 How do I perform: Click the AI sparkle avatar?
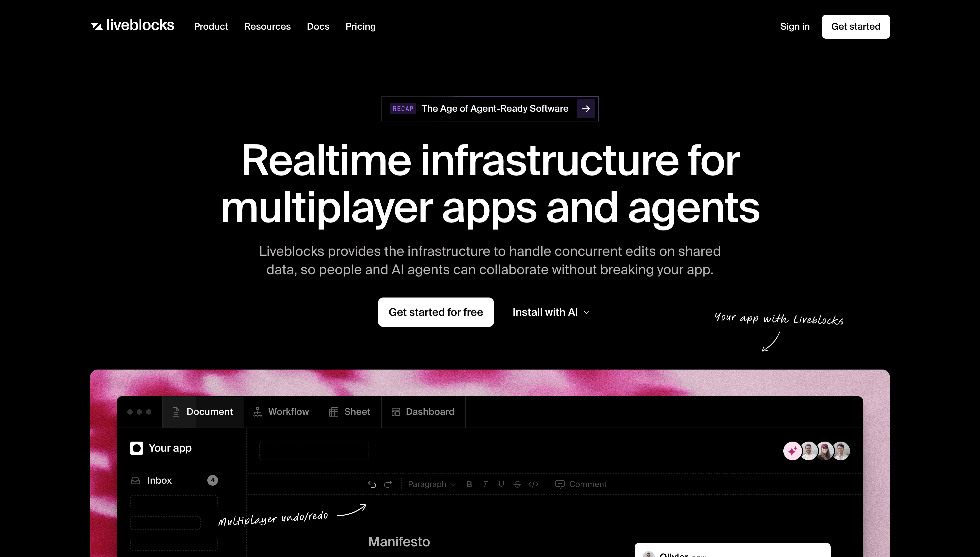click(x=792, y=451)
